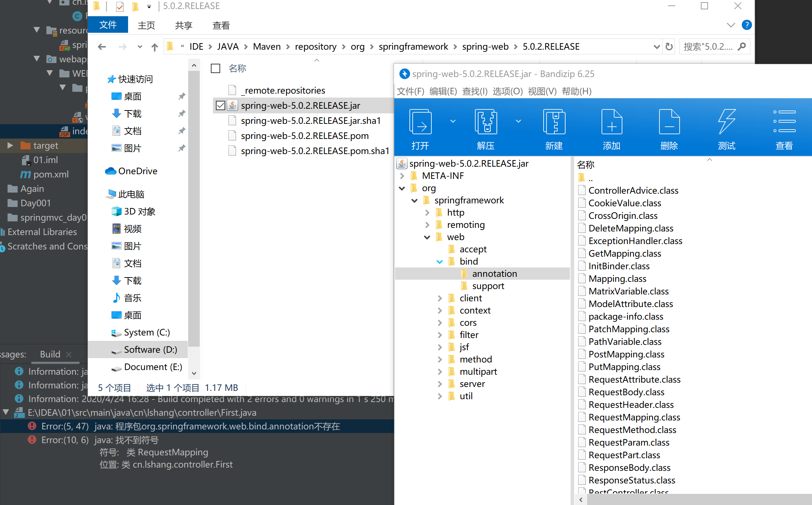Click the Test (测试) lightning icon
The width and height of the screenshot is (812, 505).
pos(726,122)
